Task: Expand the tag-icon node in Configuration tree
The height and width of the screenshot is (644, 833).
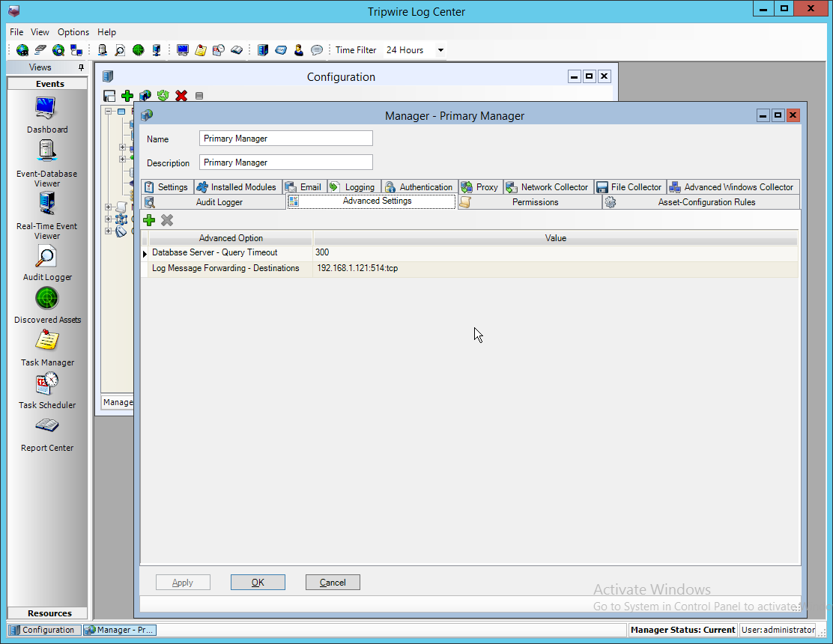Action: pyautogui.click(x=109, y=231)
